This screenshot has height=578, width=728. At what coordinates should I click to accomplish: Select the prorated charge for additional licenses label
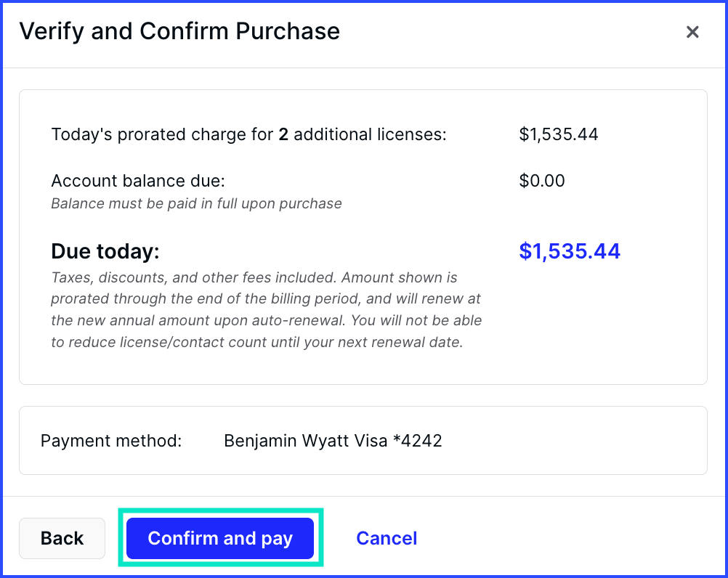tap(163, 134)
